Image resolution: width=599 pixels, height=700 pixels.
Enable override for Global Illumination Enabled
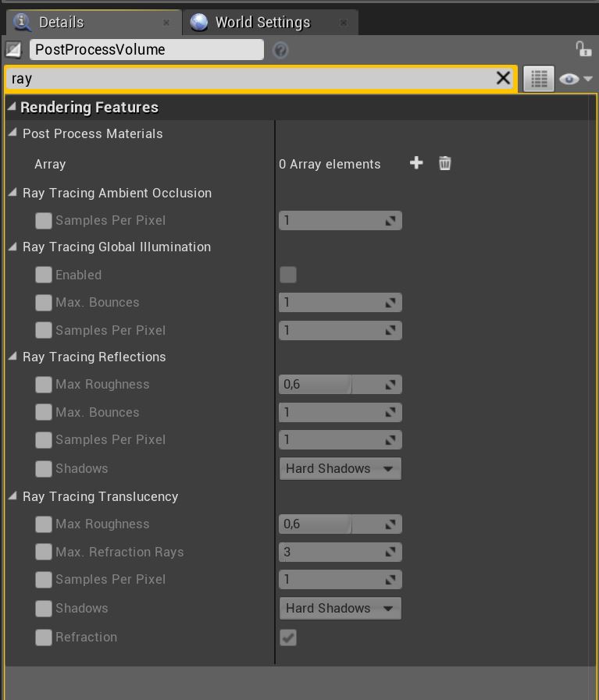point(44,275)
